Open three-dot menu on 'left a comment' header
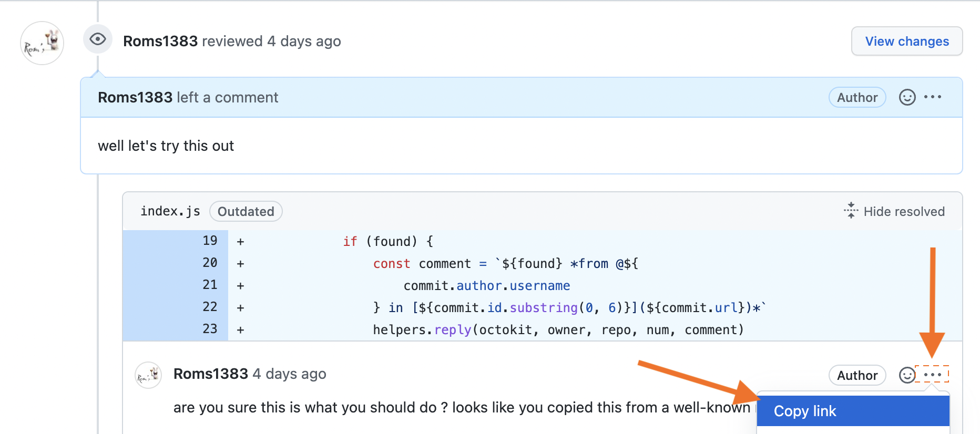The height and width of the screenshot is (434, 980). 933,97
